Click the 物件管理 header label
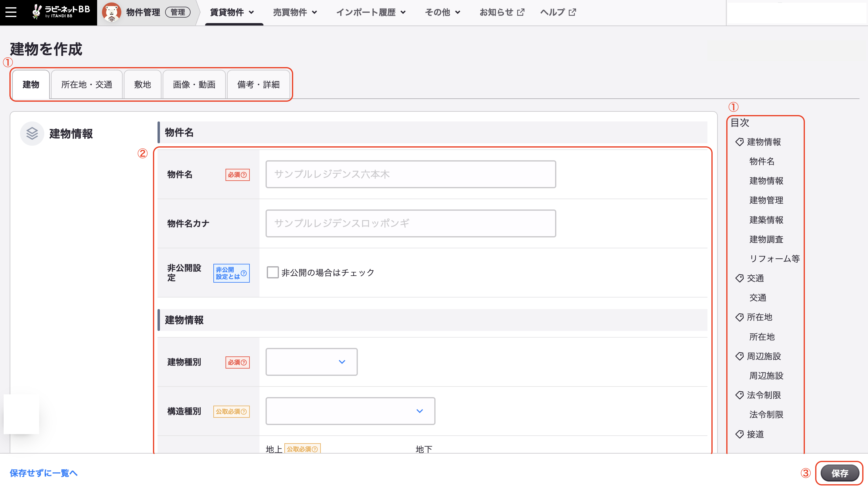The width and height of the screenshot is (868, 490). (143, 12)
